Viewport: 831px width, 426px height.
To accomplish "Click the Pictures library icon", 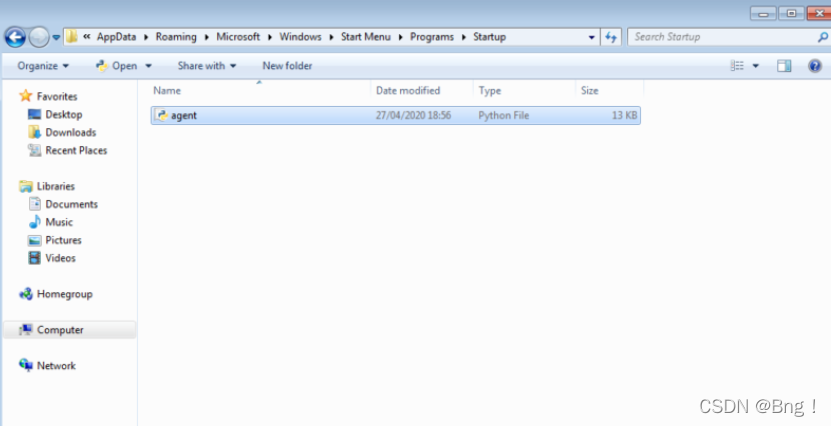I will (x=34, y=241).
